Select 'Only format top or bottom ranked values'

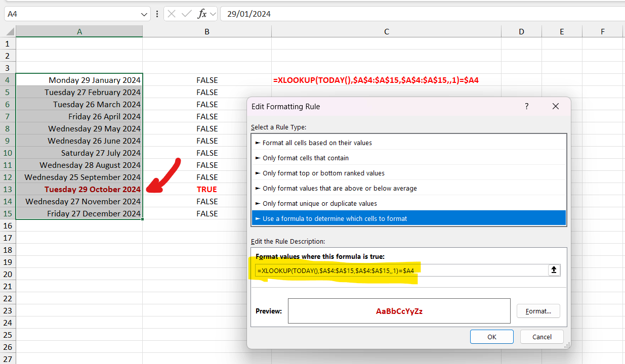tap(409, 173)
